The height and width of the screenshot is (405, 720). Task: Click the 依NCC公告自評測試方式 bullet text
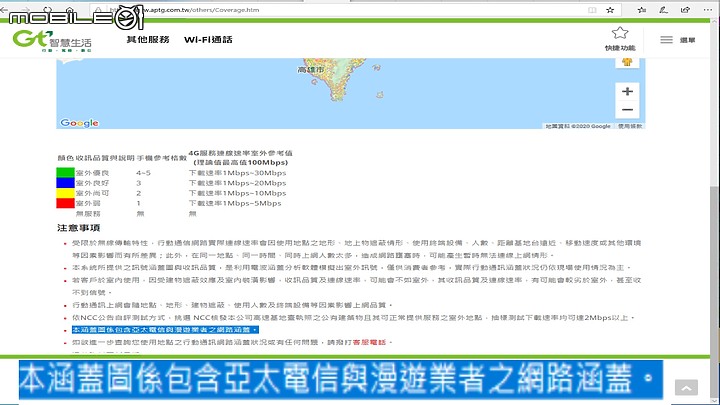pyautogui.click(x=353, y=317)
